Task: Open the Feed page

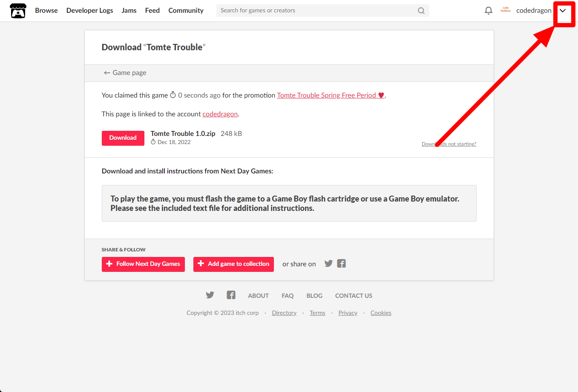Action: coord(152,11)
